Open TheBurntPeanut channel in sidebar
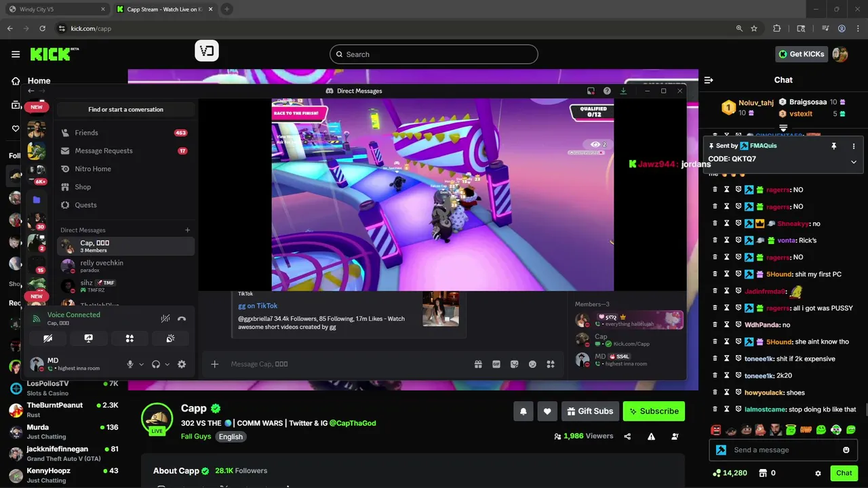 point(64,409)
